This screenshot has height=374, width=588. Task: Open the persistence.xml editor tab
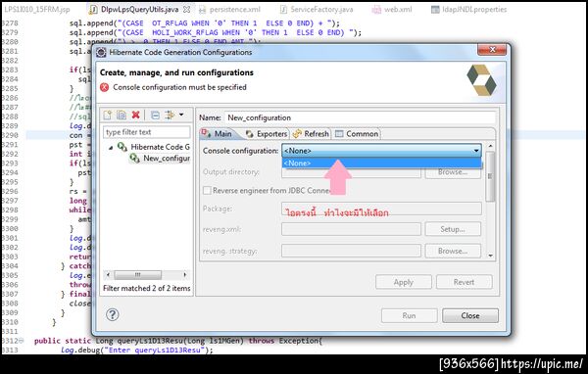pos(229,10)
